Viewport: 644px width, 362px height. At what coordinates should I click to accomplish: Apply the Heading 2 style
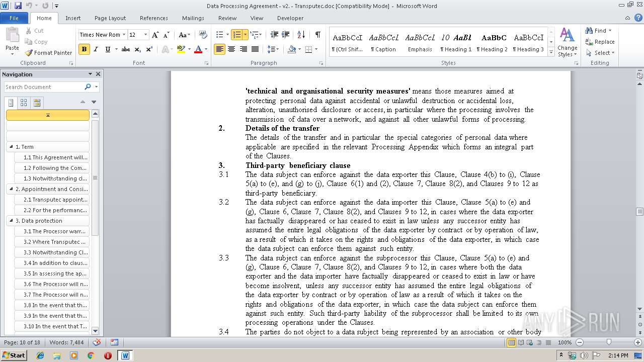(492, 43)
